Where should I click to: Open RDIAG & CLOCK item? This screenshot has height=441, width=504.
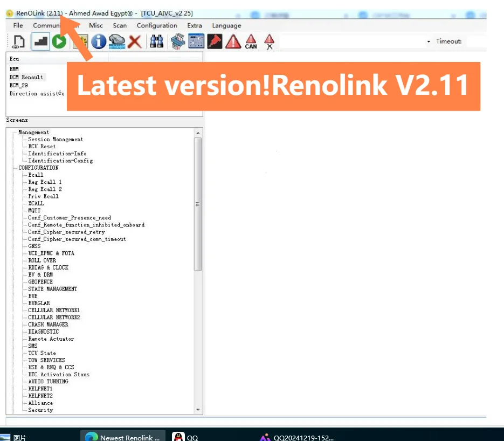pos(48,267)
